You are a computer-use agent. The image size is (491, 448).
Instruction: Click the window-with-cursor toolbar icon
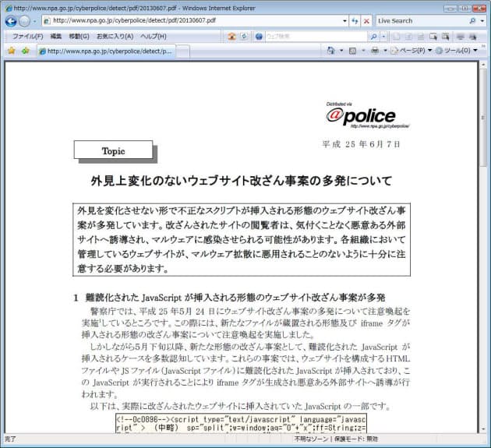pyautogui.click(x=433, y=37)
